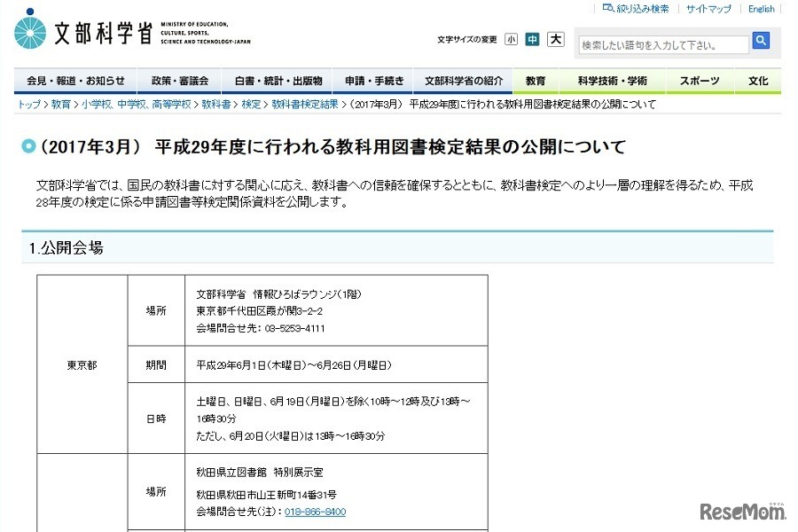Open the スポーツ tab
Viewport: 798px width, 532px height.
click(700, 80)
